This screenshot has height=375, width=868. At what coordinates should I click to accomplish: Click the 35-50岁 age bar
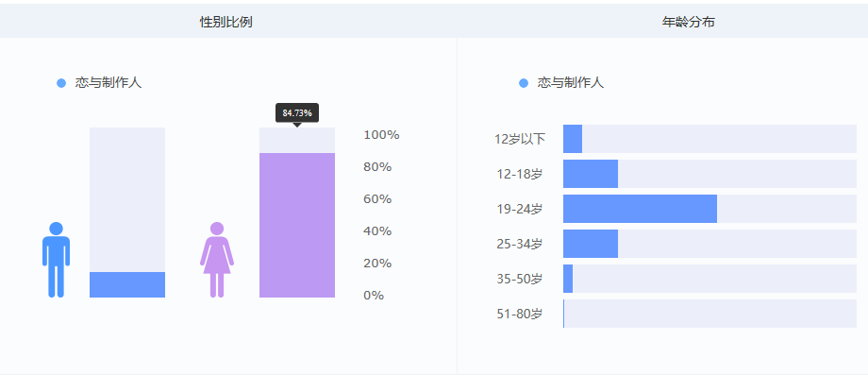coord(568,279)
